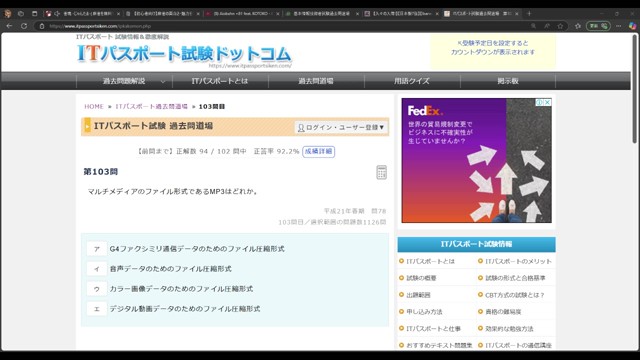
Task: Open sidebar link ITパスポートのメリット
Action: pyautogui.click(x=518, y=261)
